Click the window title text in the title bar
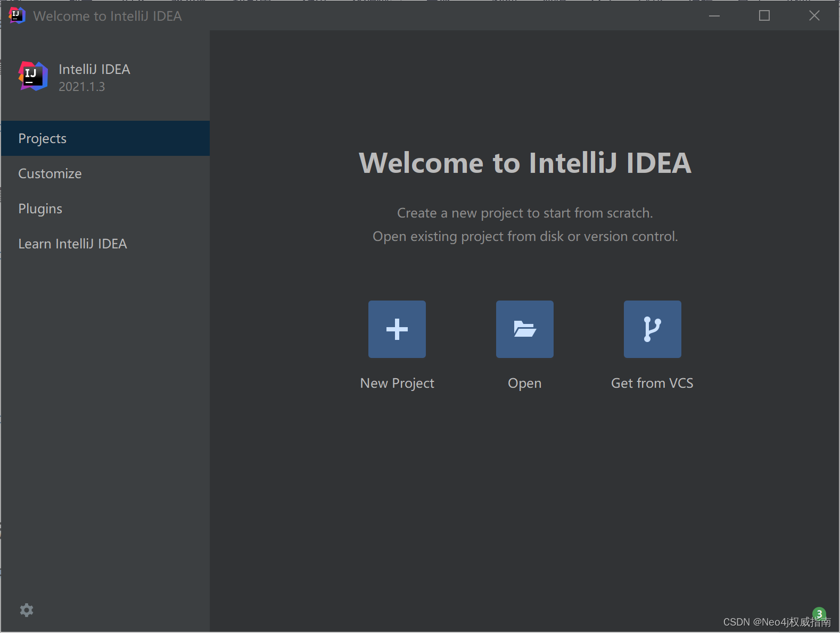This screenshot has width=840, height=633. [108, 16]
